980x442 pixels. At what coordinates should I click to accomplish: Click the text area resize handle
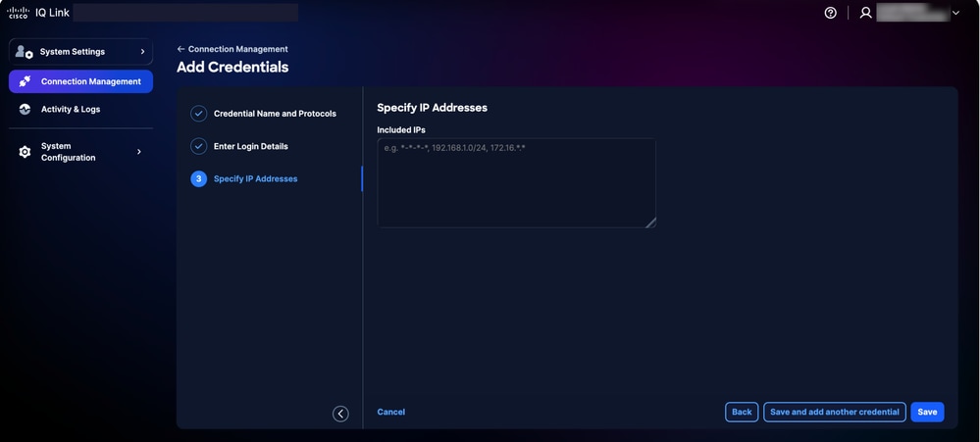tap(650, 222)
